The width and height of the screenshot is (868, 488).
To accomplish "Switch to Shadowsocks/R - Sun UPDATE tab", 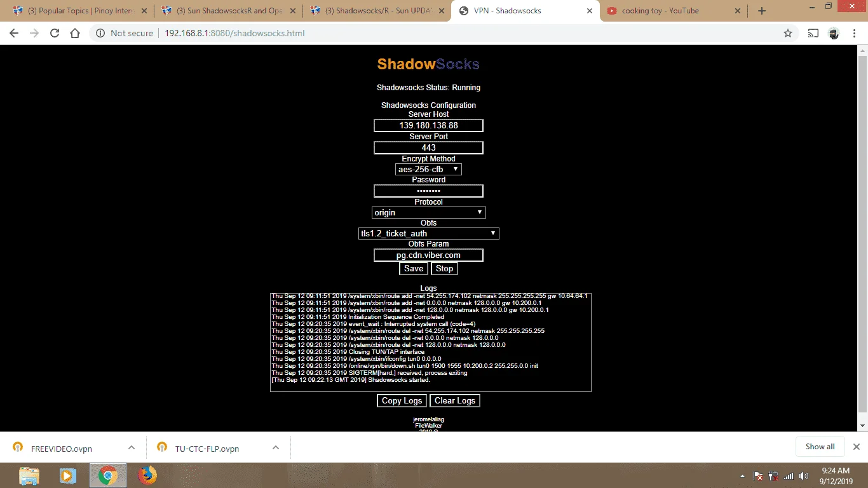I will click(377, 11).
